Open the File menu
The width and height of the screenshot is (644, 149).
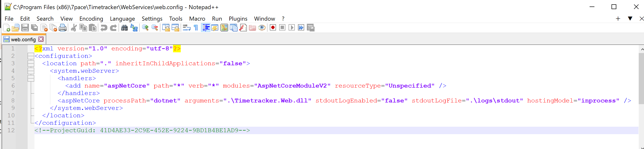[x=9, y=19]
